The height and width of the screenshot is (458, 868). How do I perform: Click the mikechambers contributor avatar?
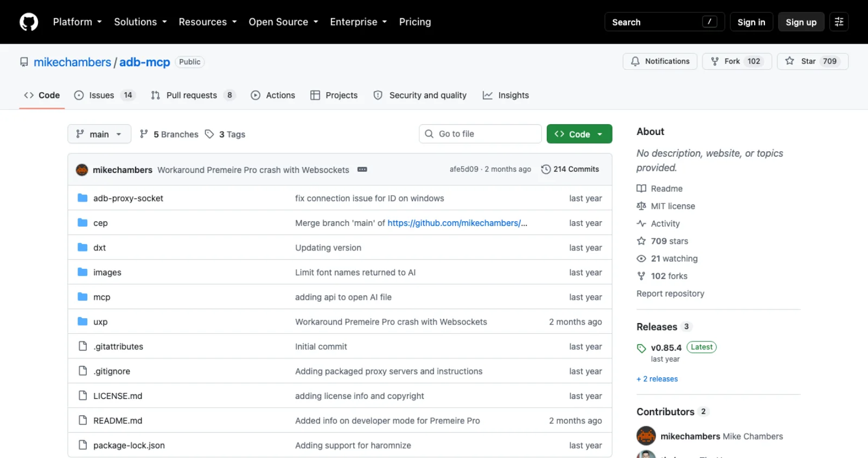pyautogui.click(x=646, y=436)
